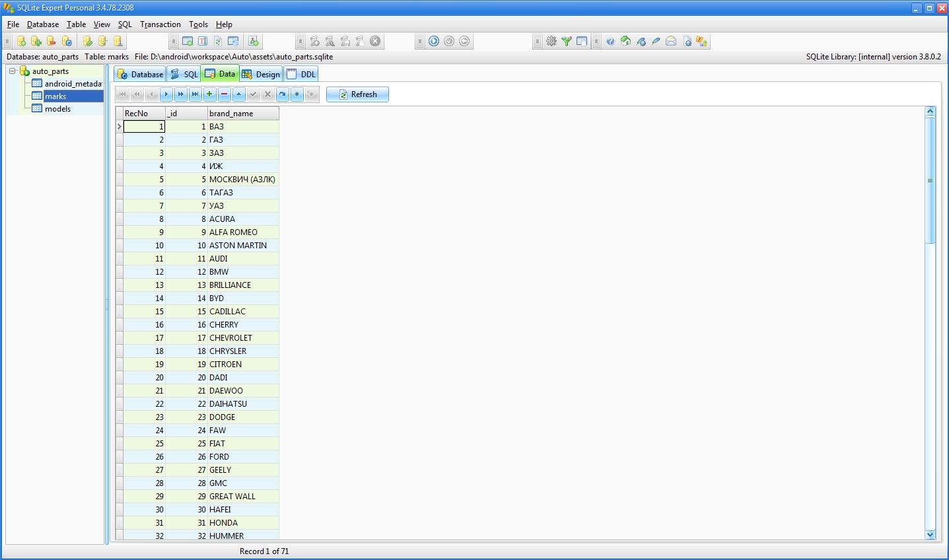This screenshot has width=949, height=560.
Task: Delete record with red minus button
Action: pos(225,94)
